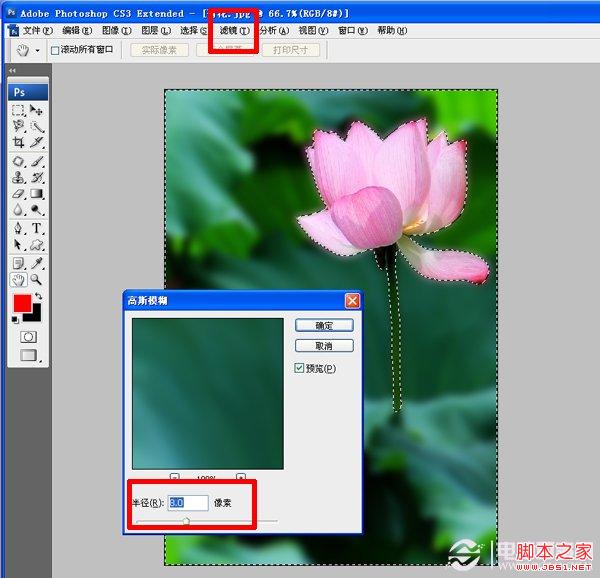Viewport: 600px width, 578px height.
Task: Collapse the toolbox with double-arrow
Action: (13, 70)
